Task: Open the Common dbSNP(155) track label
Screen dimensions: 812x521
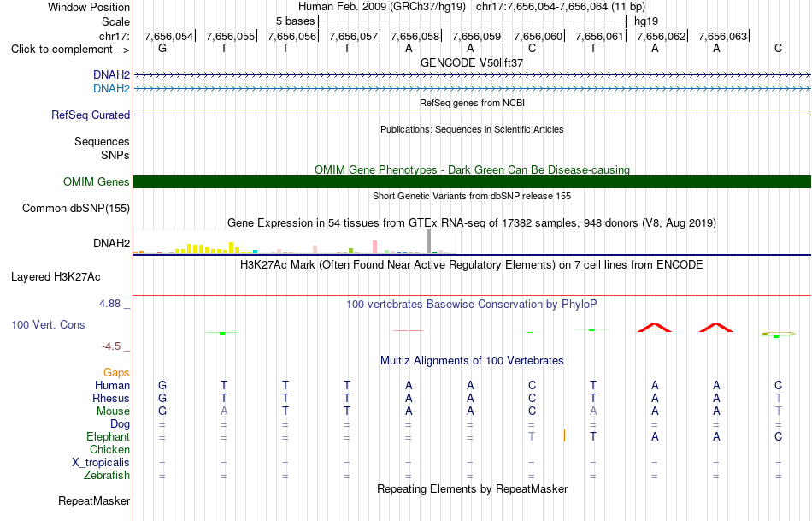Action: coord(75,209)
